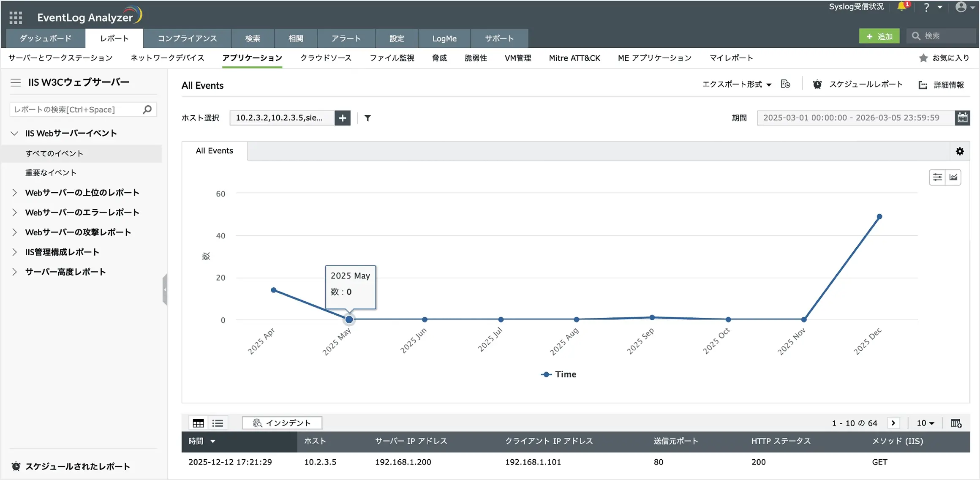
Task: Sort by 時間 column arrow
Action: tap(213, 442)
